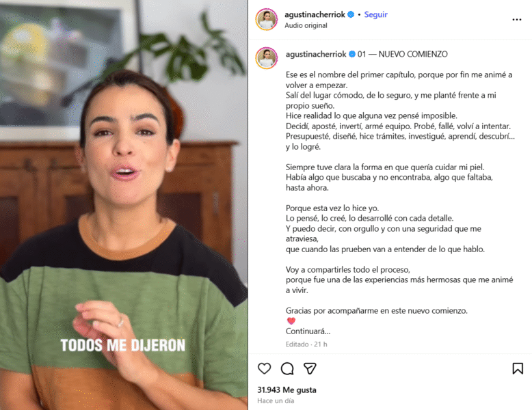Click the Hace un día timestamp
Viewport: 532px width, 410px height.
(x=276, y=401)
